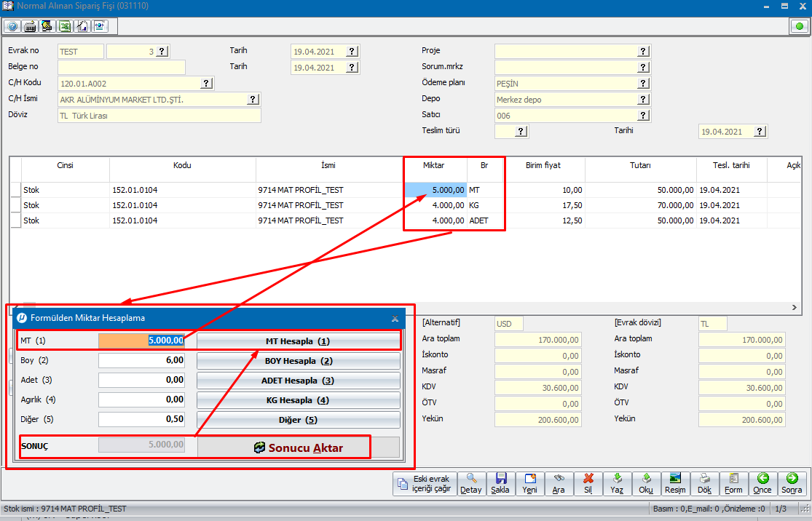Click the Oku button
812x521 pixels.
[646, 485]
